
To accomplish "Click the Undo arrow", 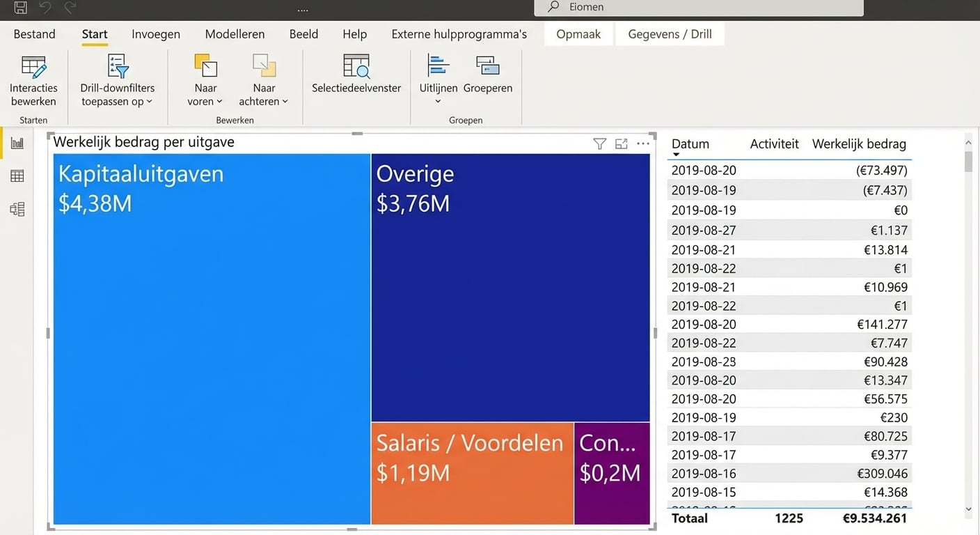I will coord(43,9).
